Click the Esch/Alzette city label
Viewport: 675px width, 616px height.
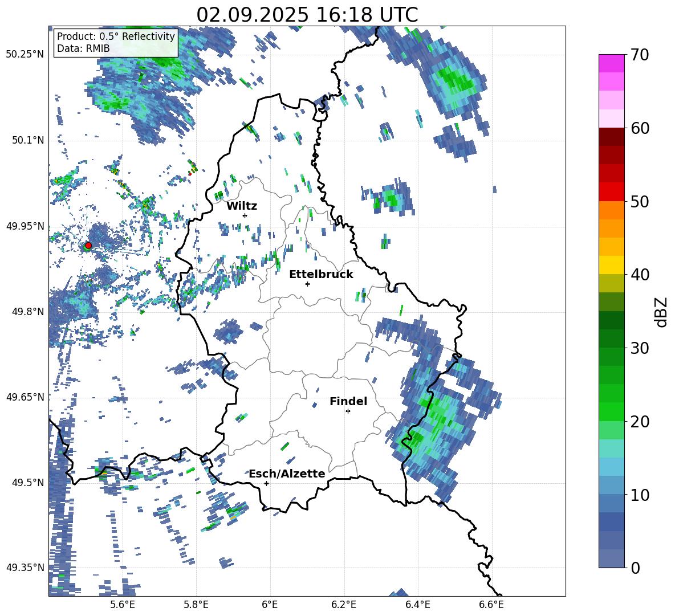click(287, 474)
